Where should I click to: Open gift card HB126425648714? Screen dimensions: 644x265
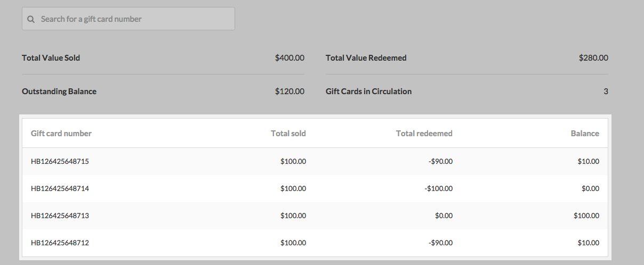[60, 188]
